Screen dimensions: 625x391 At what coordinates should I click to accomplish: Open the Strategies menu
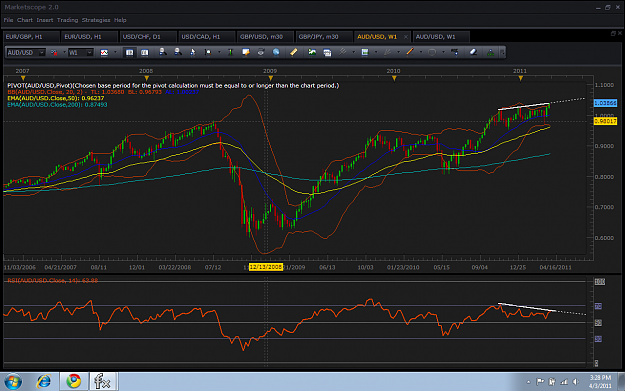click(96, 20)
